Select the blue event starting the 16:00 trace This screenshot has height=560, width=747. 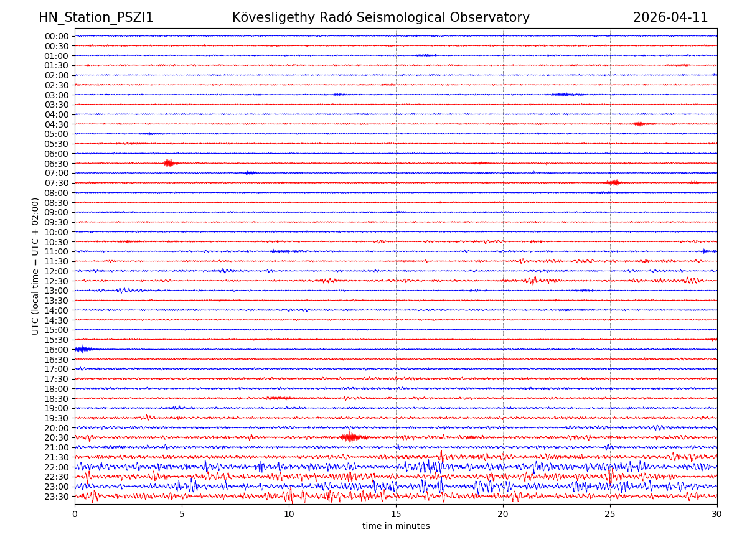[82, 349]
